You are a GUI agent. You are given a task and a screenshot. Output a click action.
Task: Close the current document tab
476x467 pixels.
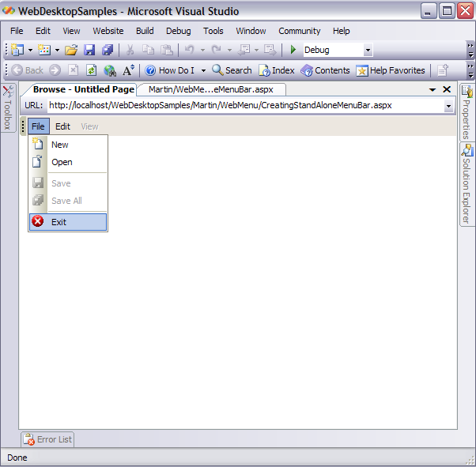pos(447,90)
